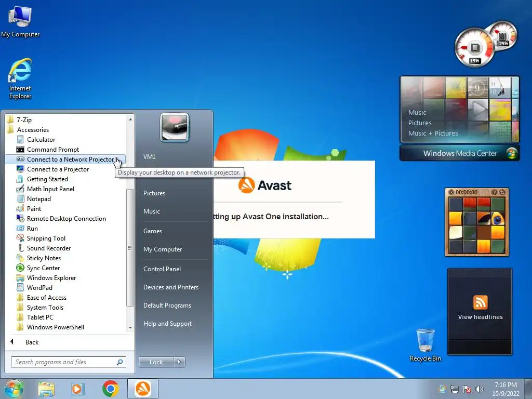This screenshot has height=399, width=532.
Task: Launch Snipping Tool
Action: [x=46, y=238]
